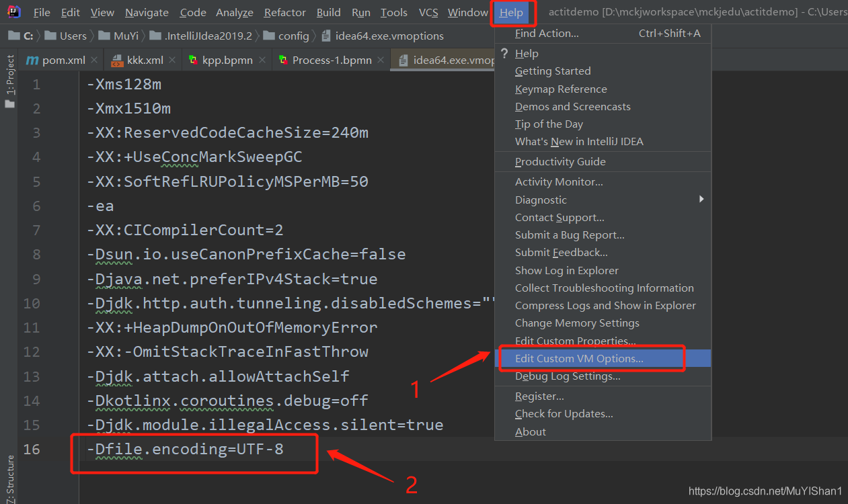Select Collect Troubleshooting Information
This screenshot has width=848, height=504.
(x=603, y=288)
